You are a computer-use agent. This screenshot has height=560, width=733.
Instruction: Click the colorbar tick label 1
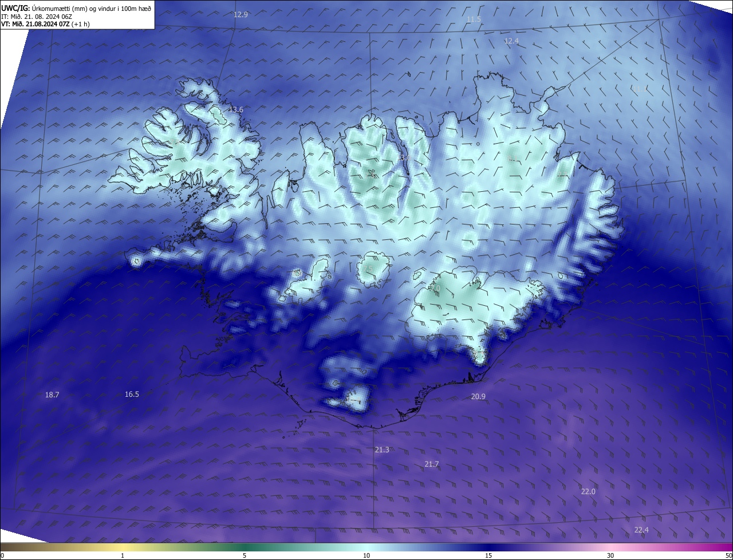tap(123, 556)
